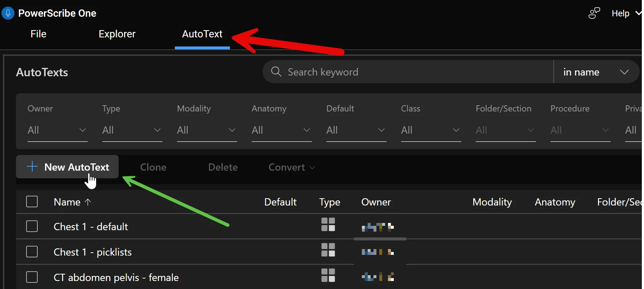Click the PowerScribe One microphone logo
The width and height of the screenshot is (644, 289).
pos(8,13)
